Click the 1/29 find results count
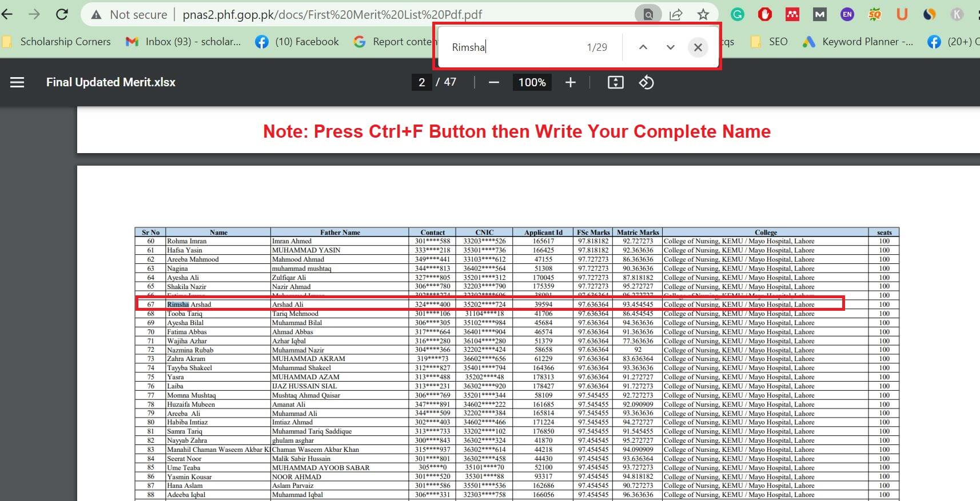 coord(597,47)
